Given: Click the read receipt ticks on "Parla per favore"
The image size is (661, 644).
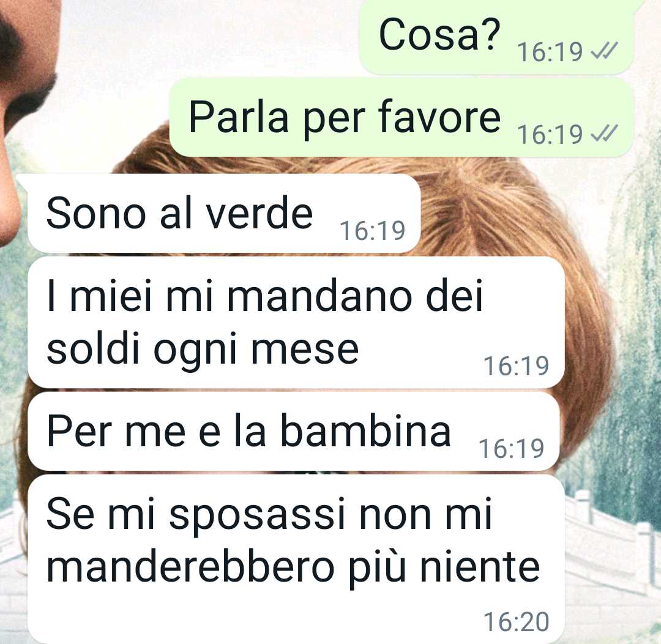Looking at the screenshot, I should (604, 133).
